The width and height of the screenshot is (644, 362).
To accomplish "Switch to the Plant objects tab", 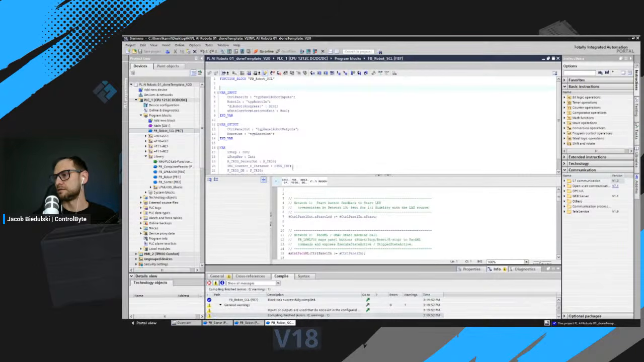I will 168,66.
